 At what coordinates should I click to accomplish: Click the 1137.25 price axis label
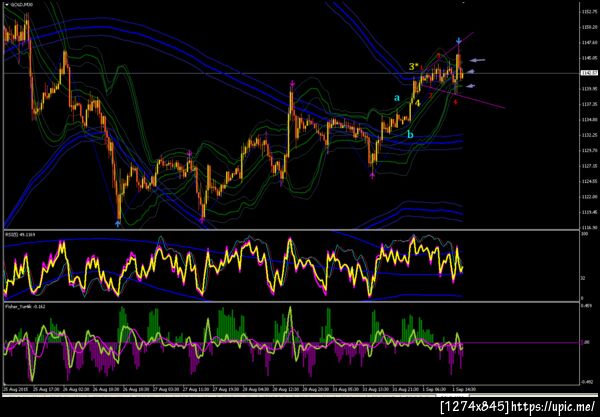pyautogui.click(x=589, y=104)
